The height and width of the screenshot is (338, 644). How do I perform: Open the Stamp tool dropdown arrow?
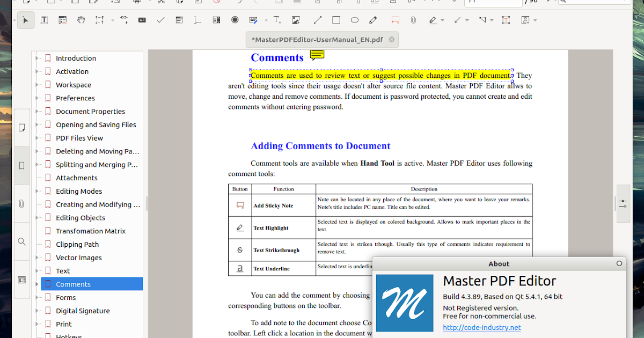[535, 20]
